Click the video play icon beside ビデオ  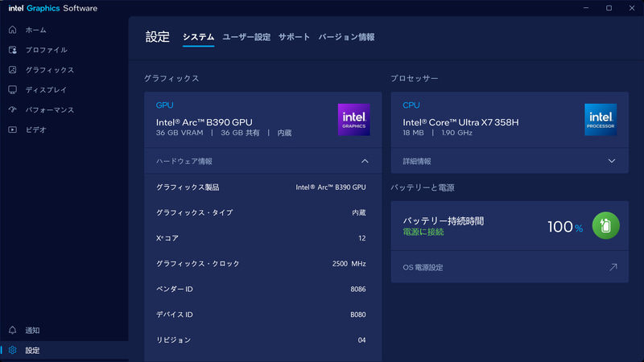coord(13,130)
